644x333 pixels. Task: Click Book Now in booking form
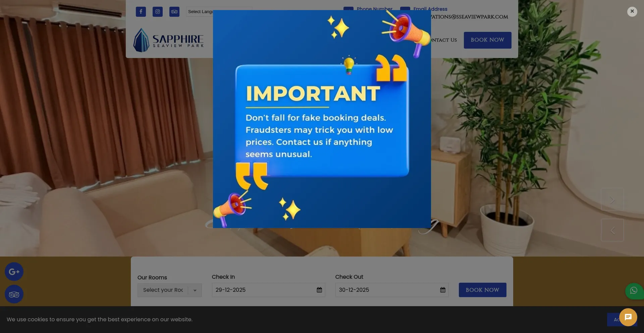[483, 290]
